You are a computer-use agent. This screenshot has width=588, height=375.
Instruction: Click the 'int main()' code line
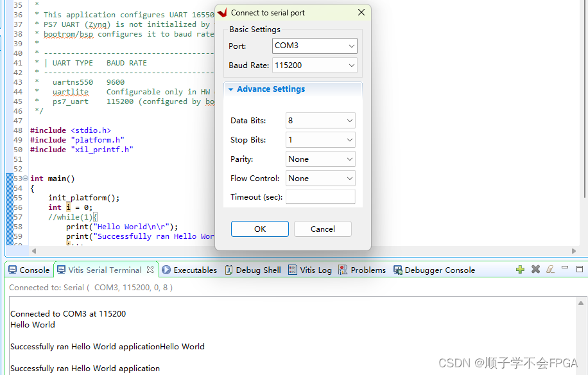[x=53, y=179]
